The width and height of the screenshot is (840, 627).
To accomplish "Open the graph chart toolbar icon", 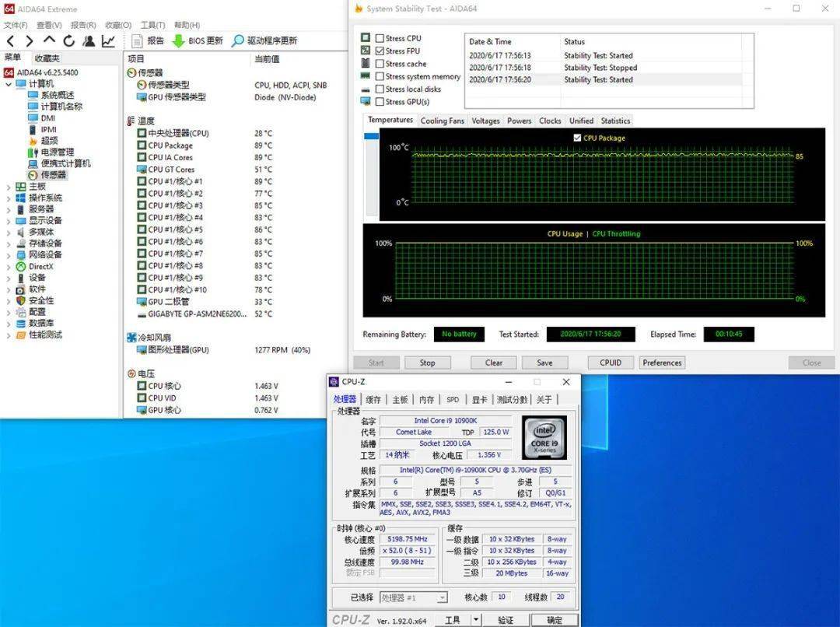I will point(108,41).
